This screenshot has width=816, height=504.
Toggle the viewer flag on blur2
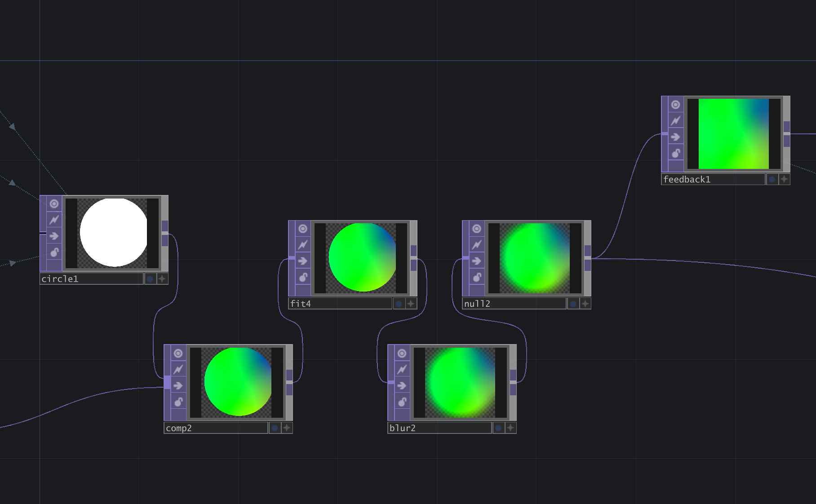coord(402,354)
